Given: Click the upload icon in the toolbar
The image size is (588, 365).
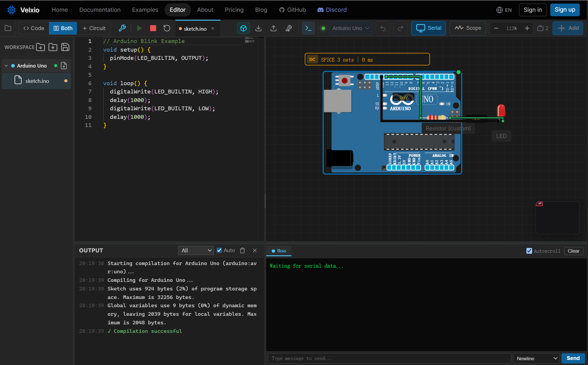Looking at the screenshot, I should (274, 28).
